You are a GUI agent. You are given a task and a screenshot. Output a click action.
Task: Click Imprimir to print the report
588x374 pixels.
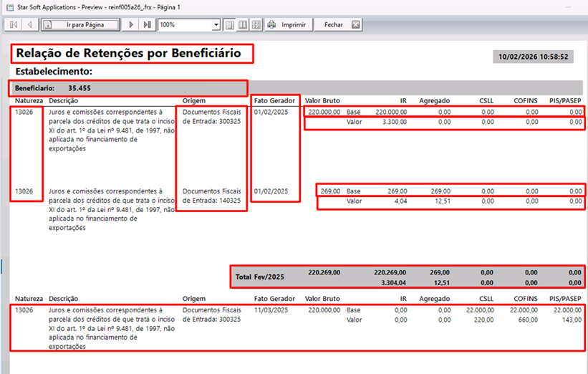coord(288,24)
